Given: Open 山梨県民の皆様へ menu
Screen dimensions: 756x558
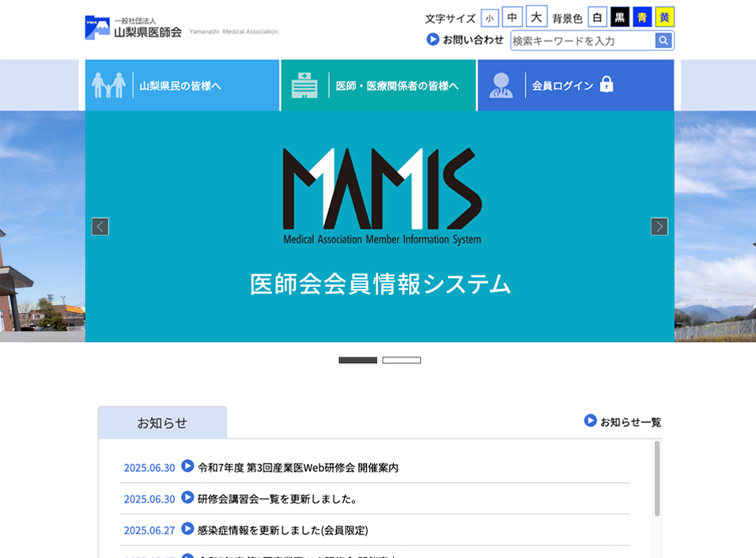Looking at the screenshot, I should coord(182,85).
